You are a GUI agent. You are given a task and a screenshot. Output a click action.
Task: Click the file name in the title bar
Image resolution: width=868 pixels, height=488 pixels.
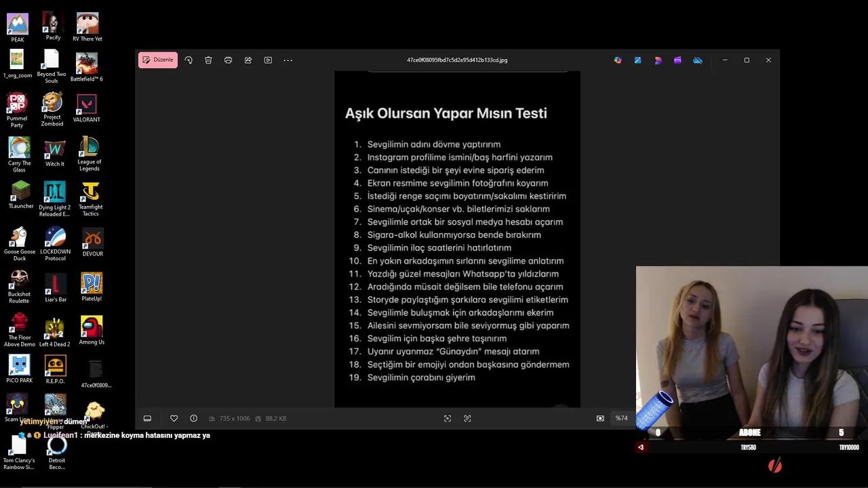coord(457,60)
